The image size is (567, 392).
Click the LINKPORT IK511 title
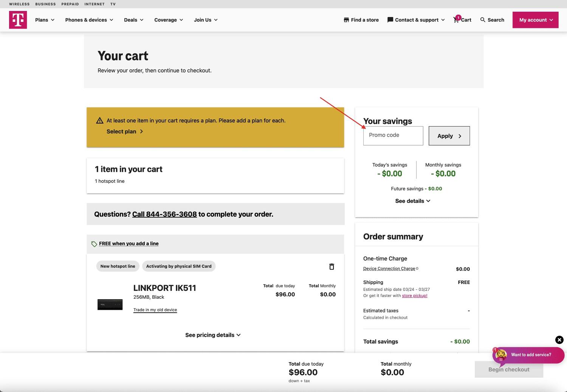coord(165,288)
